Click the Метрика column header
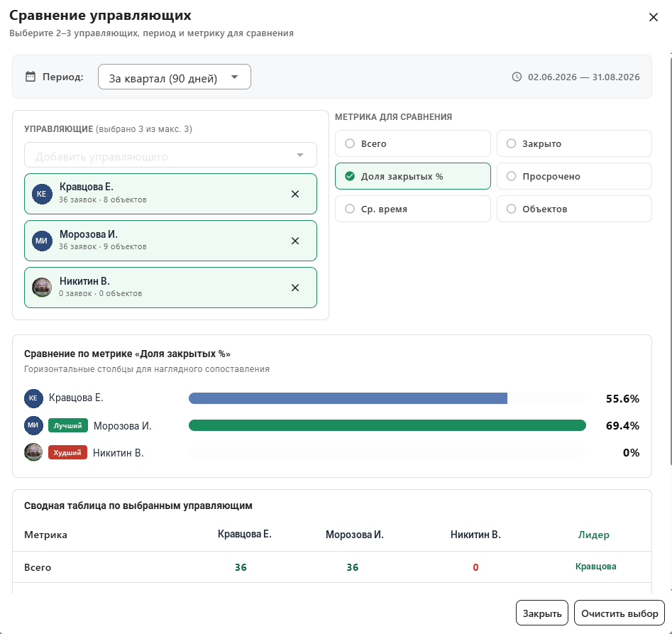This screenshot has width=672, height=634. (x=45, y=535)
